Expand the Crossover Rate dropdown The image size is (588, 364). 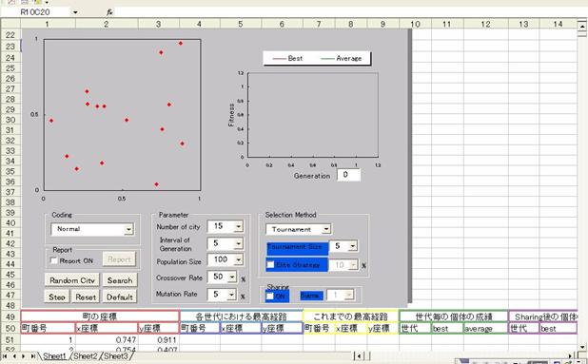click(232, 278)
